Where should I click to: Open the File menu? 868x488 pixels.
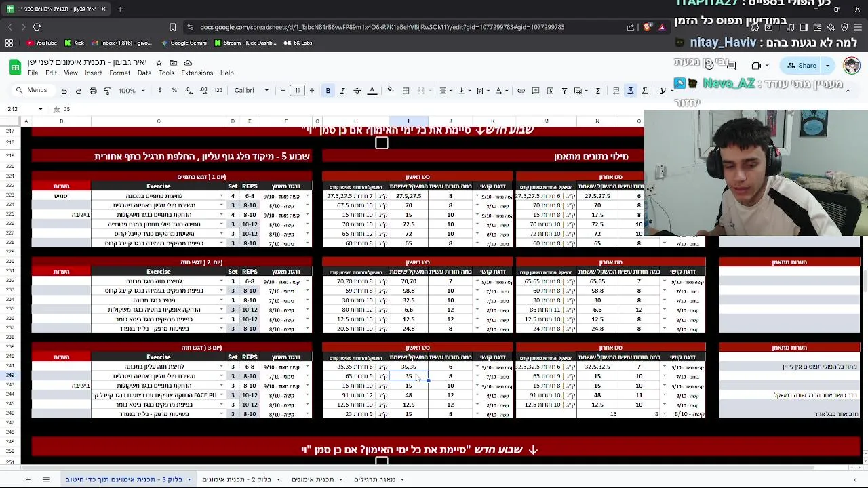pos(33,73)
